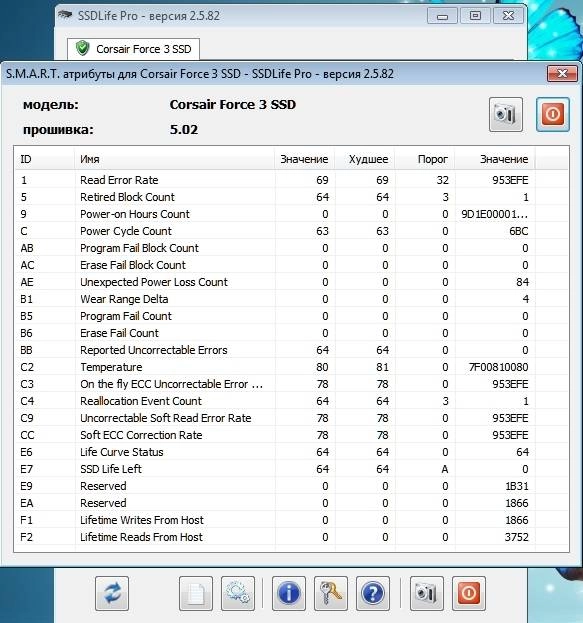
Task: Click the camera icon in the main window toolbar
Action: [x=427, y=593]
